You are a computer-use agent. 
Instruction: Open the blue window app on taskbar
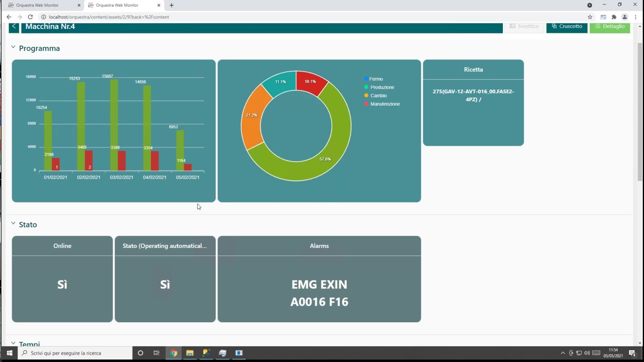click(x=239, y=353)
